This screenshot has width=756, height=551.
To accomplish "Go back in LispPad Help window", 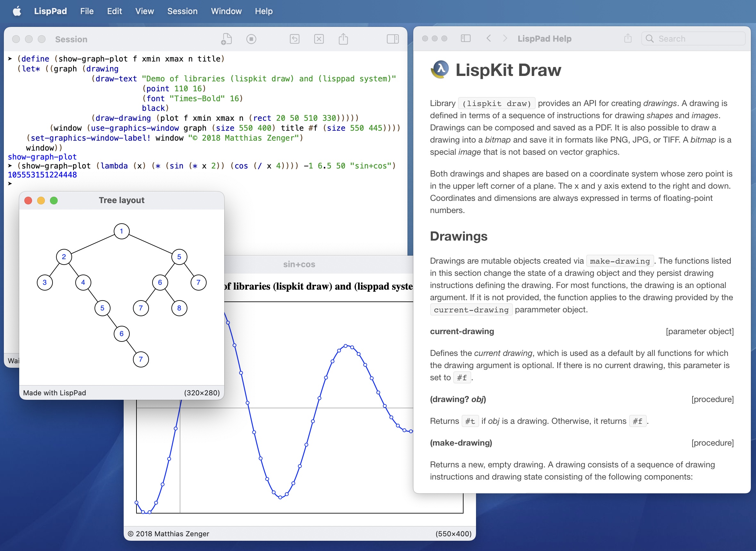I will [x=489, y=38].
